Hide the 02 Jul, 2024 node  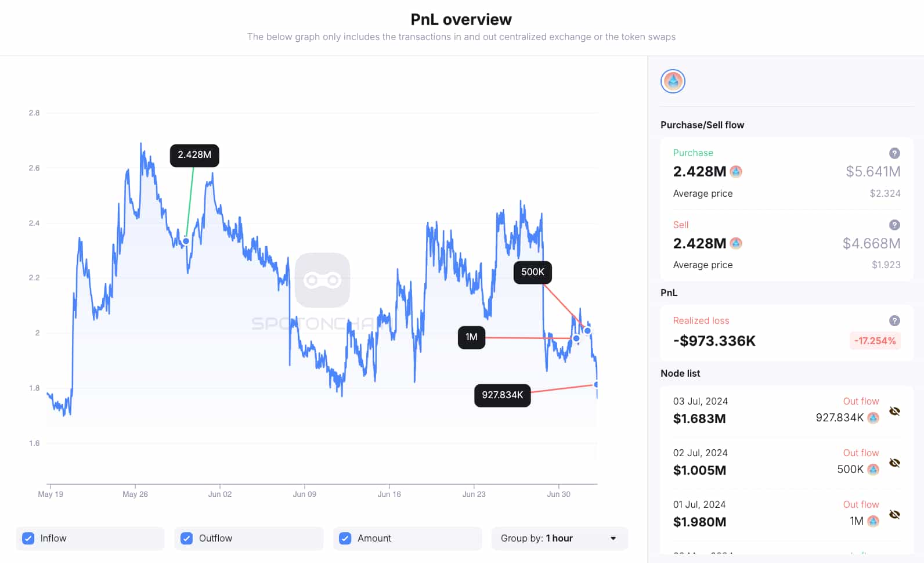click(894, 463)
